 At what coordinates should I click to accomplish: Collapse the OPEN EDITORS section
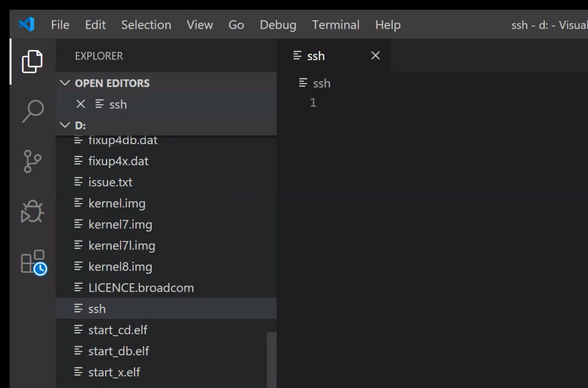pyautogui.click(x=166, y=83)
